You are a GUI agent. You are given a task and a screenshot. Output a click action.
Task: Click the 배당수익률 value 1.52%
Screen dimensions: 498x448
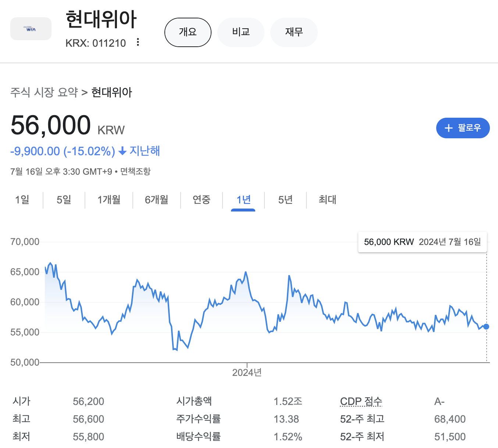[288, 437]
